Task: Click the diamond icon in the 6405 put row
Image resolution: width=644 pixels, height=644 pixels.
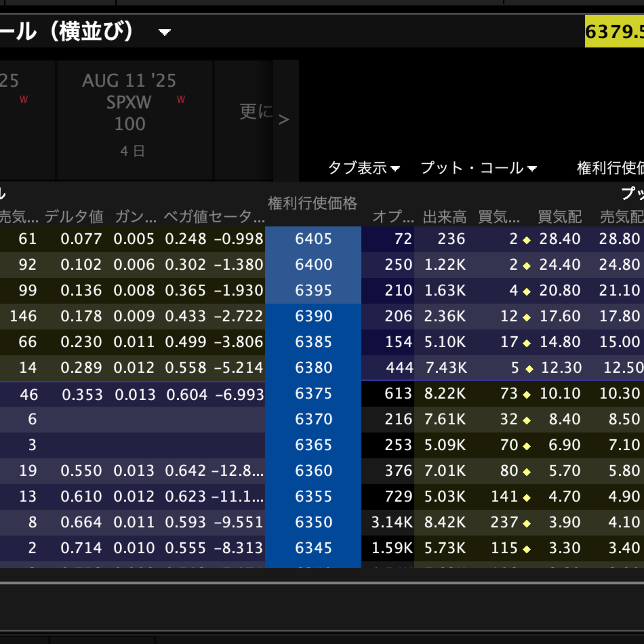Action: 527,240
